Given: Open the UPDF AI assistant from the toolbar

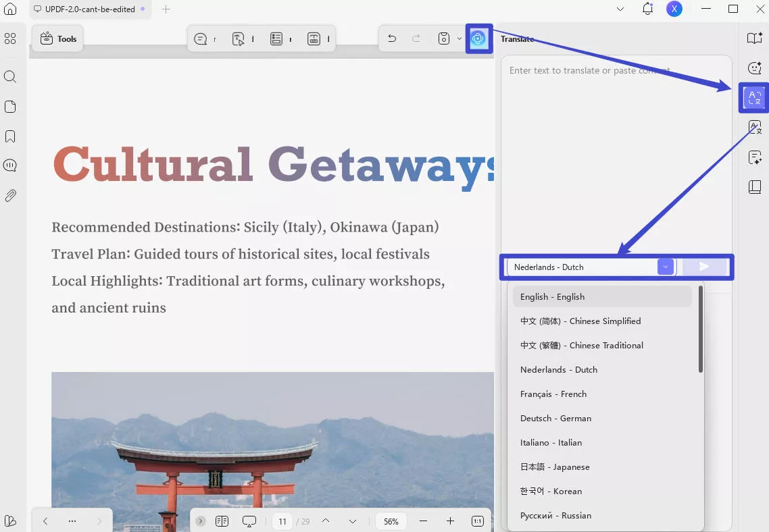Looking at the screenshot, I should click(x=478, y=38).
